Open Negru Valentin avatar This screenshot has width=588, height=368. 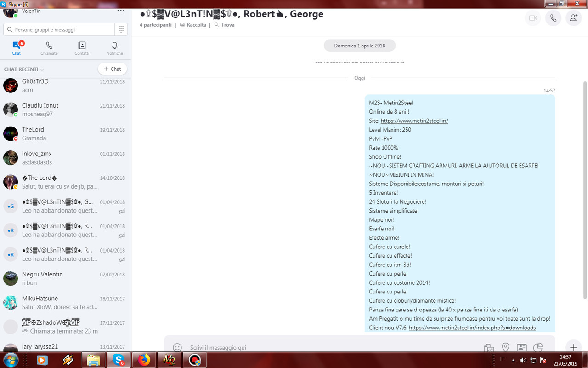pyautogui.click(x=11, y=278)
